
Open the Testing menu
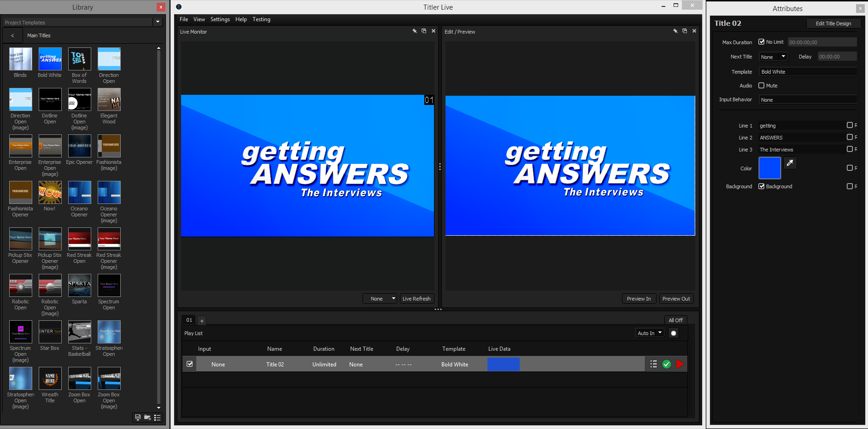[x=261, y=19]
